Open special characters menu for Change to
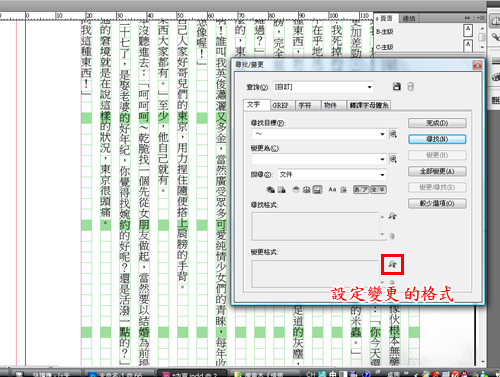500x377 pixels. (x=393, y=159)
